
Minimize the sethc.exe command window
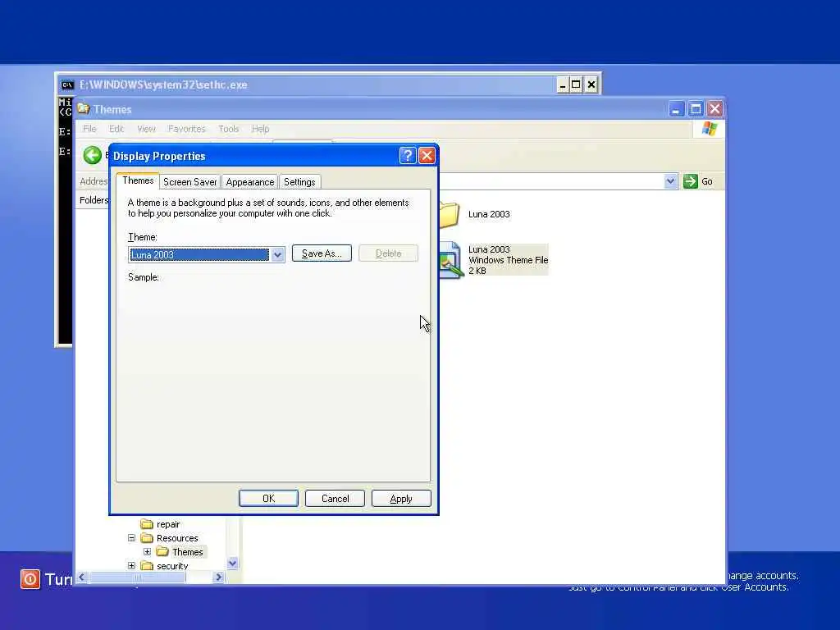(x=563, y=84)
